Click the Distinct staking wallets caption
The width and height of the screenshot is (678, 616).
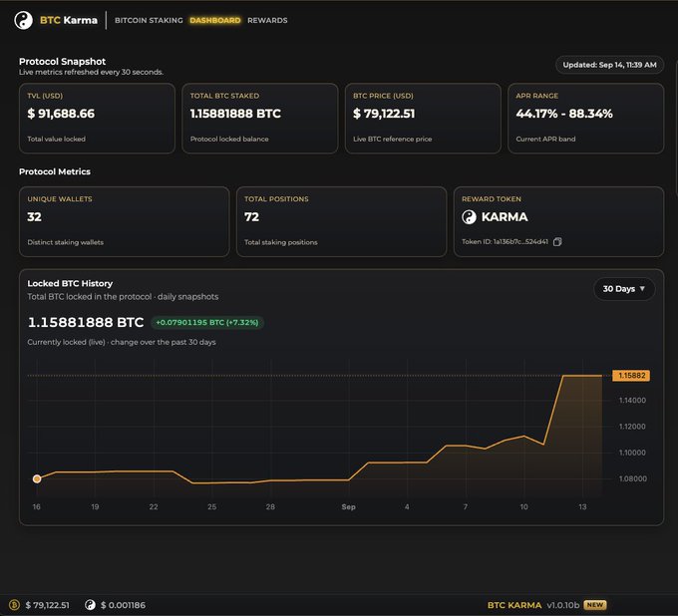[x=65, y=242]
